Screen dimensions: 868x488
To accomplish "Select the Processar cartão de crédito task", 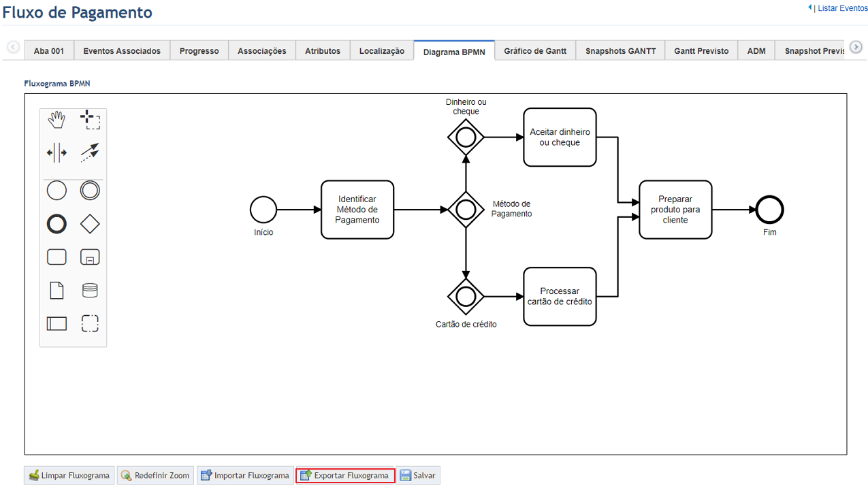I will point(560,296).
